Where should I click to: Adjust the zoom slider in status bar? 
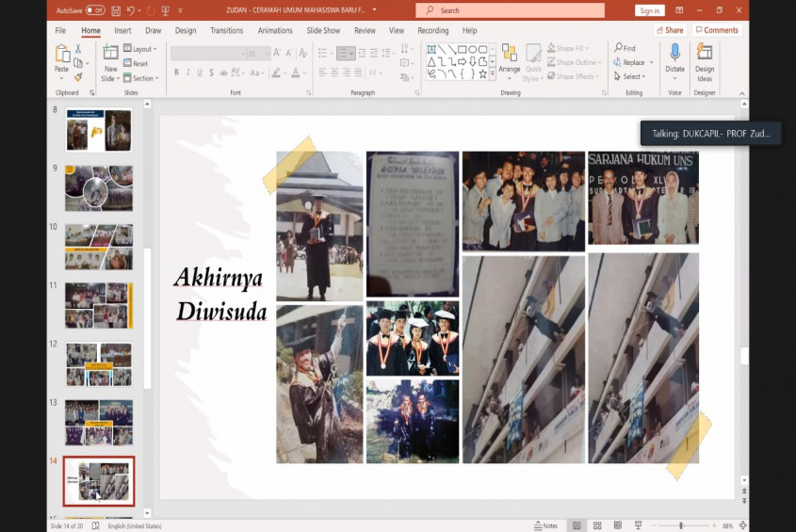[x=681, y=525]
